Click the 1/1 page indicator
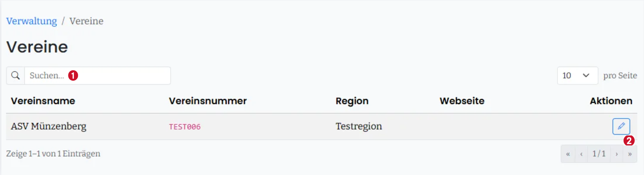 tap(599, 154)
